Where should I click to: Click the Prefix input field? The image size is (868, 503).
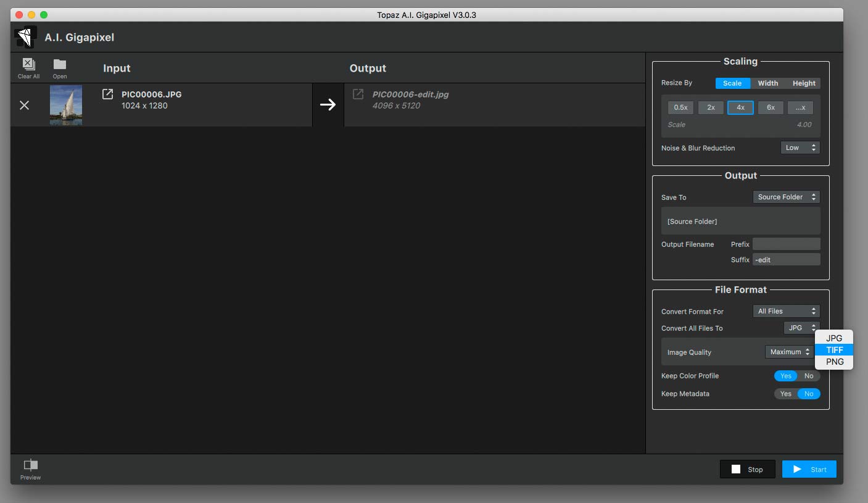pos(787,244)
